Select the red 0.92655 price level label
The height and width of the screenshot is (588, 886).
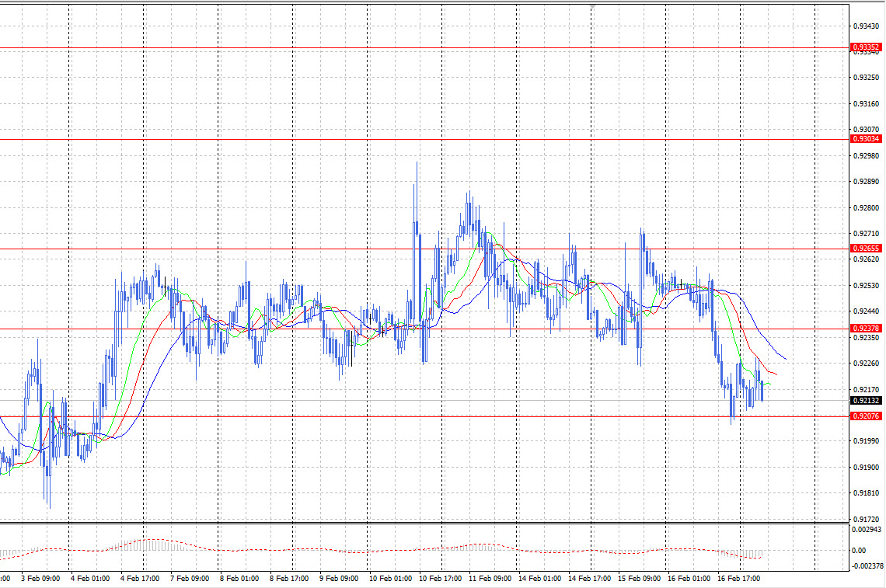click(866, 248)
